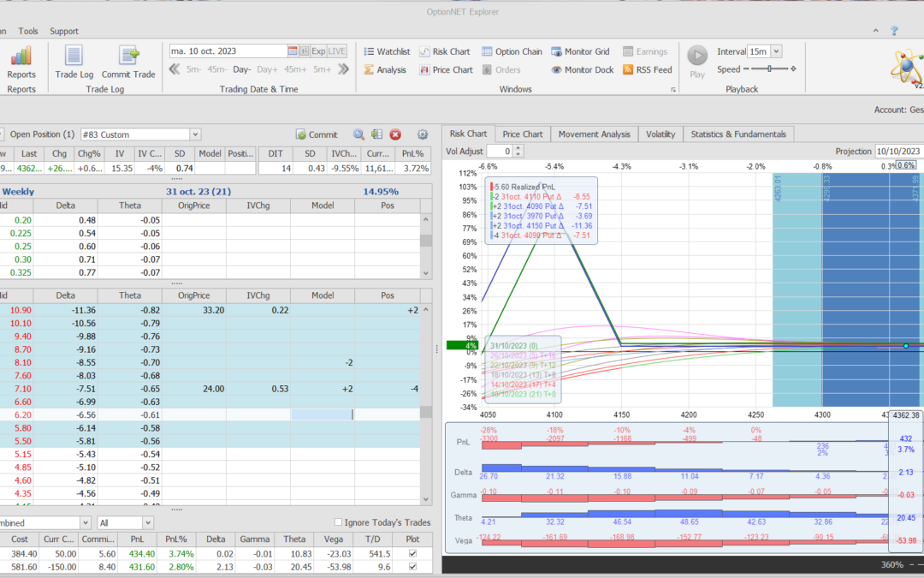Image resolution: width=924 pixels, height=578 pixels.
Task: Open position settings gear icon
Action: click(x=422, y=134)
